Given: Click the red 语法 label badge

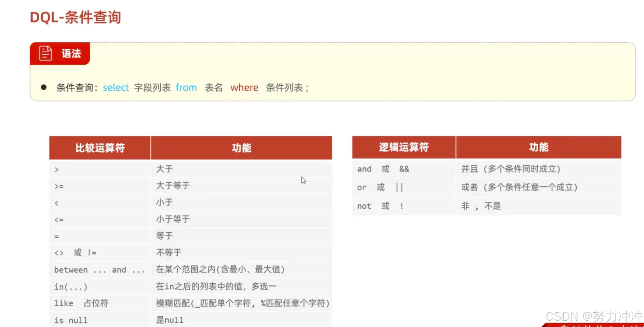Looking at the screenshot, I should click(x=71, y=53).
